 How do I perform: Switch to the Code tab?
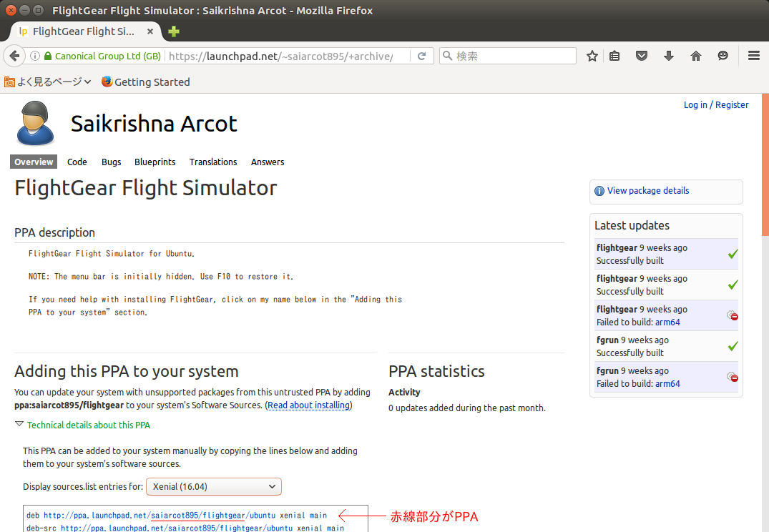tap(77, 162)
